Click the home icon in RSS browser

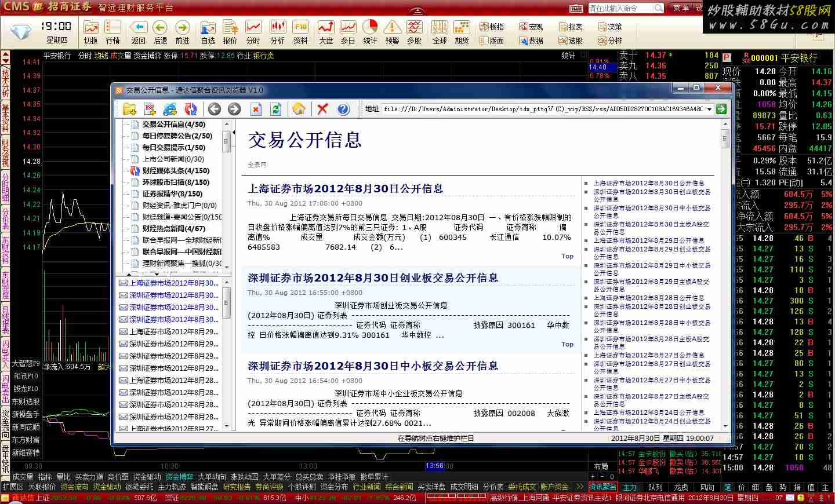click(x=299, y=109)
